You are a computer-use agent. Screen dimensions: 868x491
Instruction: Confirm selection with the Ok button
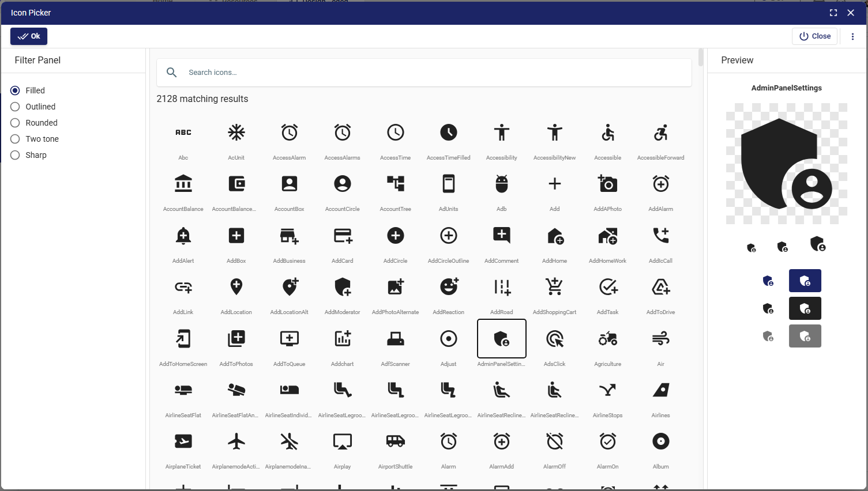pyautogui.click(x=29, y=36)
